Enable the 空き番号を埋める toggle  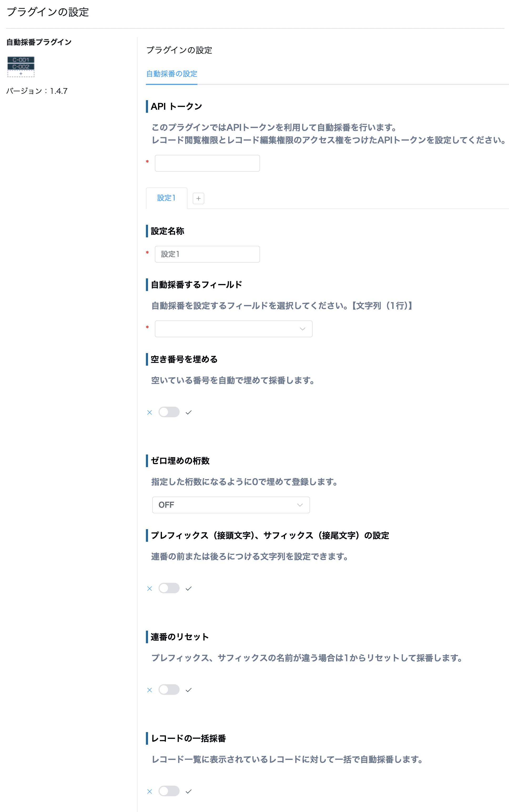[169, 412]
